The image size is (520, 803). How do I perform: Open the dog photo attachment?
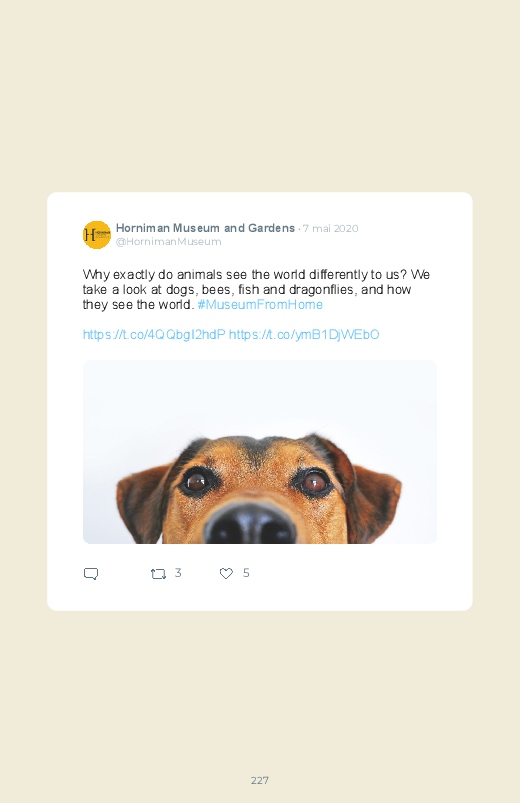click(260, 452)
